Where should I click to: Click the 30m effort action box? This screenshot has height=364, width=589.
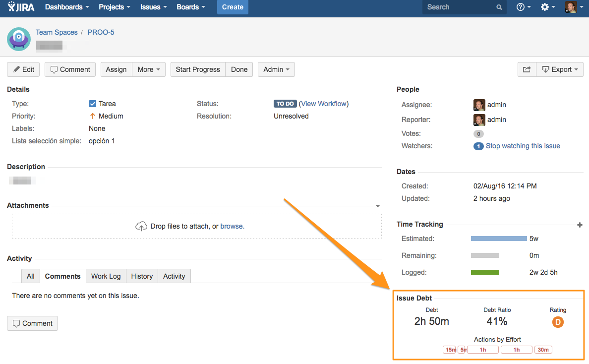coord(543,350)
